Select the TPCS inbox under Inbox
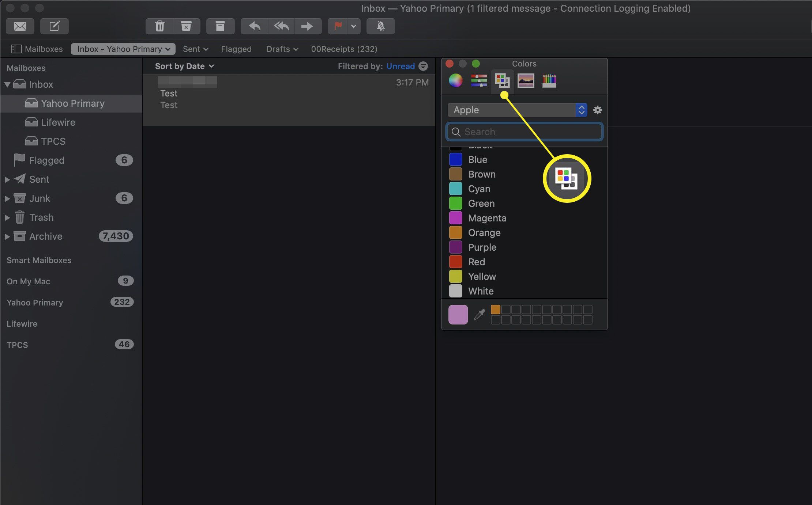 tap(71, 141)
